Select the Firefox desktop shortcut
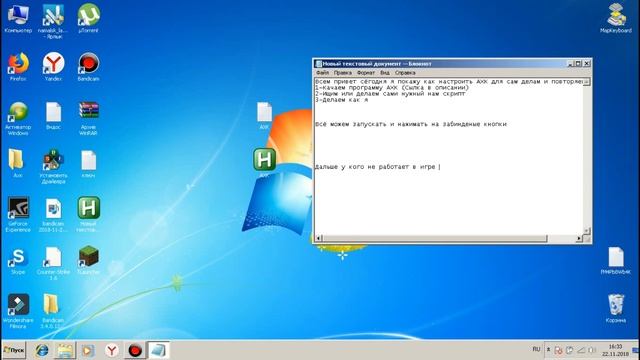The width and height of the screenshot is (640, 360). point(18,67)
